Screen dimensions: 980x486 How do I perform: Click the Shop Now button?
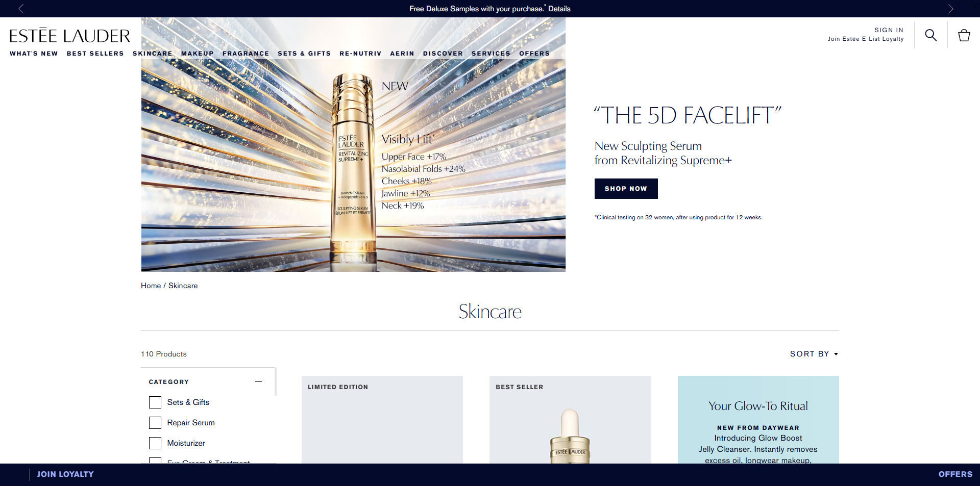point(626,189)
